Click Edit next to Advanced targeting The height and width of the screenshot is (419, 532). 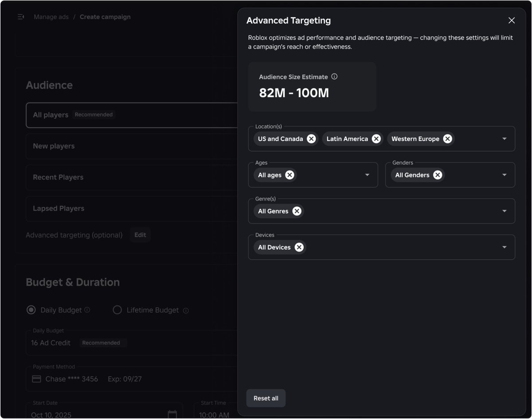click(140, 235)
